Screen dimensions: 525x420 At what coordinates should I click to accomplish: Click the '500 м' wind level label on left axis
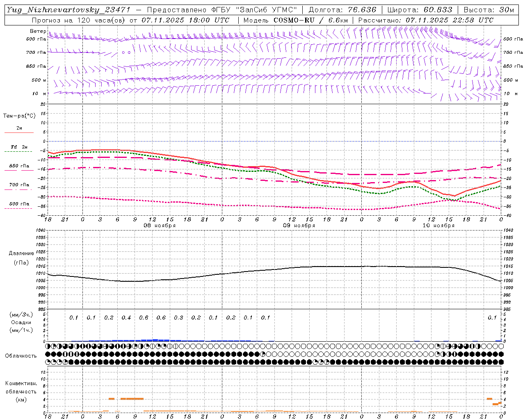click(39, 80)
